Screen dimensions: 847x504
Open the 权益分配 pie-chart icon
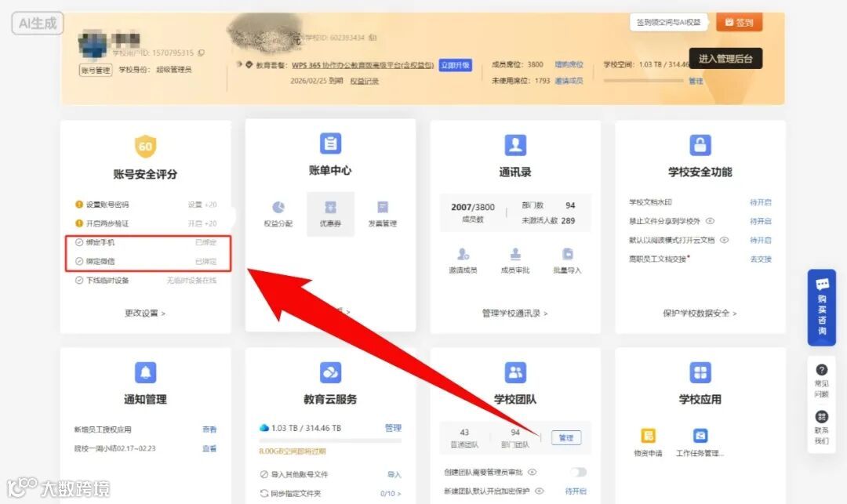pos(278,207)
